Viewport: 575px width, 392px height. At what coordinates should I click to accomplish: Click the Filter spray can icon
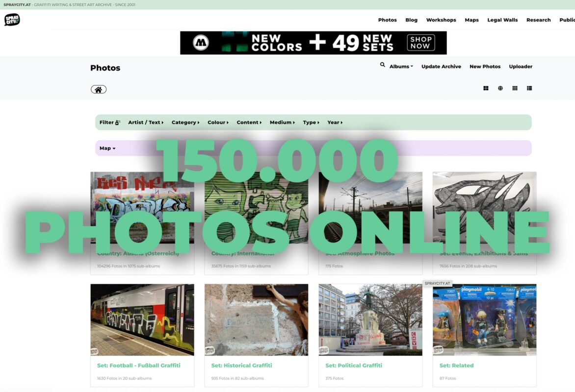pyautogui.click(x=117, y=122)
